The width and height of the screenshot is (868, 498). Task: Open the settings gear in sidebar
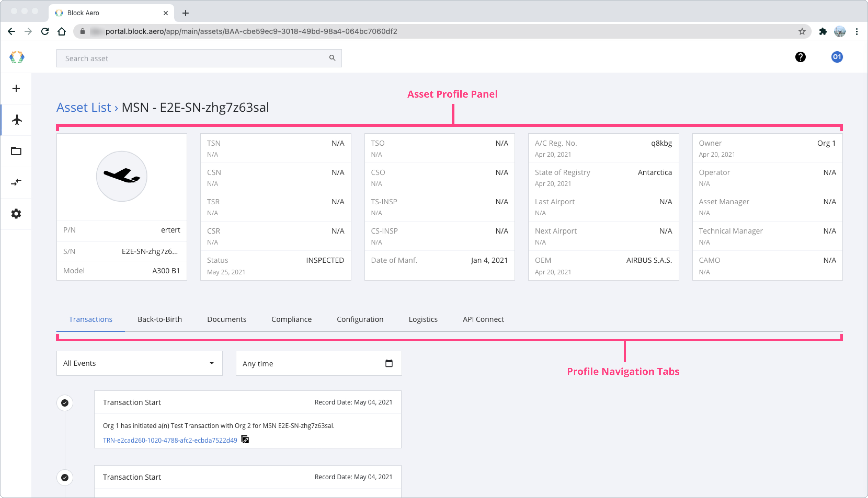pos(16,214)
